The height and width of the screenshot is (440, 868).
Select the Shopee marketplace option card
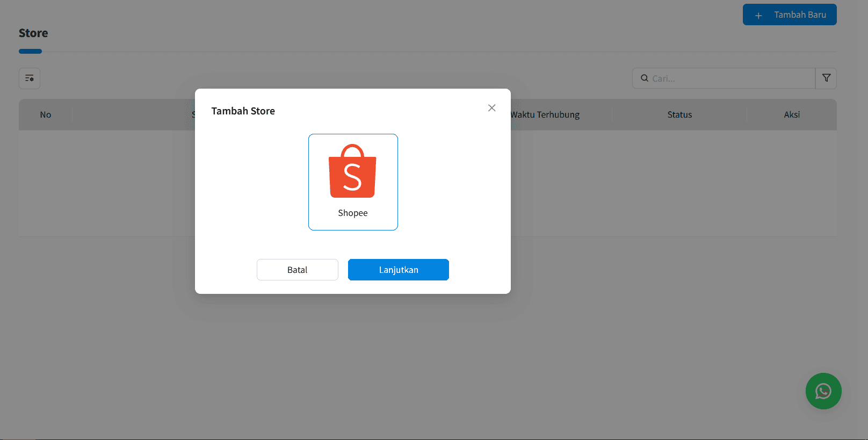pos(353,182)
